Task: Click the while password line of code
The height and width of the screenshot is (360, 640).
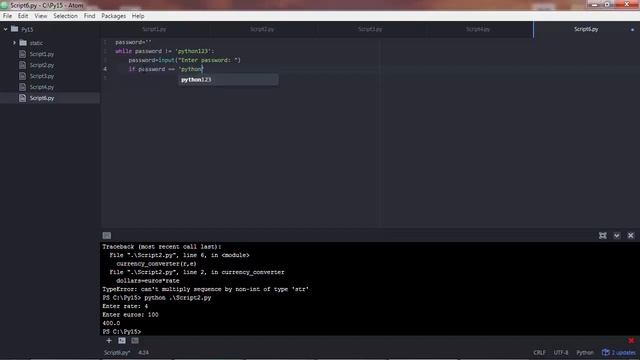Action: pyautogui.click(x=164, y=51)
